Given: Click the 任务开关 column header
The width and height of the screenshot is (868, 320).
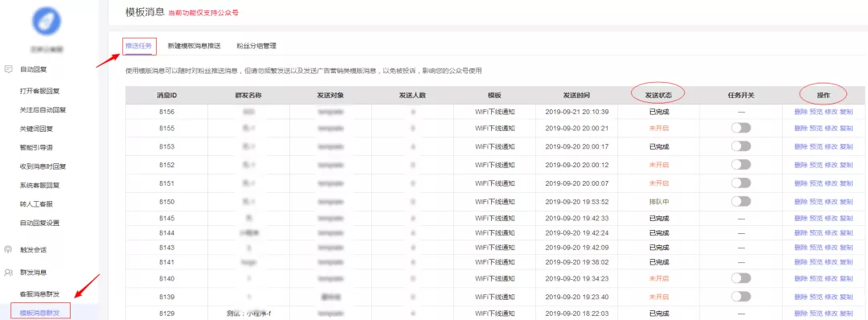Looking at the screenshot, I should [741, 95].
